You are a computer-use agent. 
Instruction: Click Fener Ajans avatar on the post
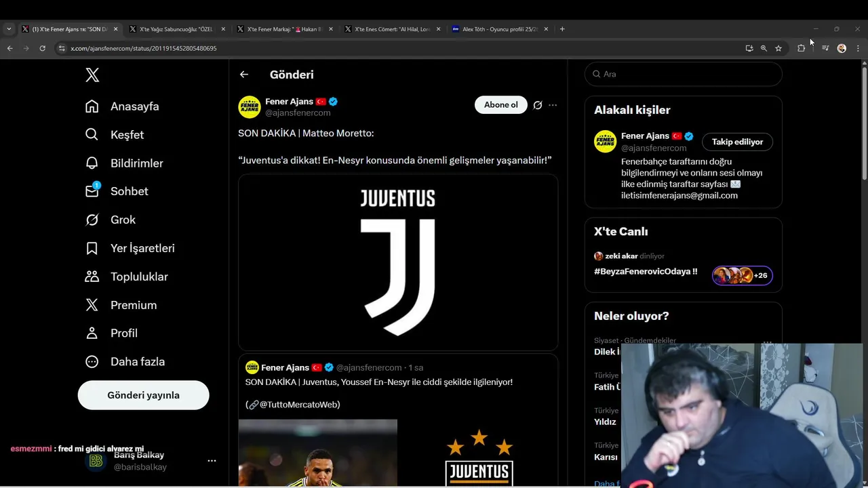[250, 107]
